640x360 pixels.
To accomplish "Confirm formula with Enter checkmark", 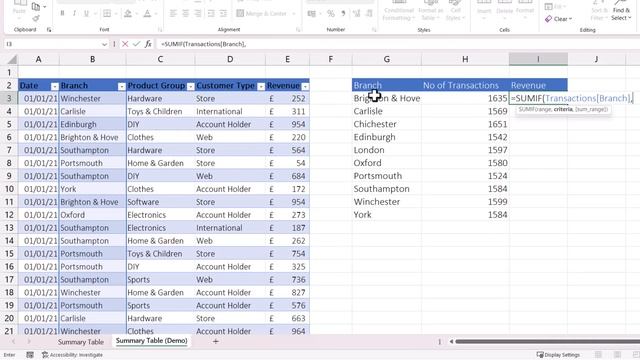I will (x=136, y=44).
